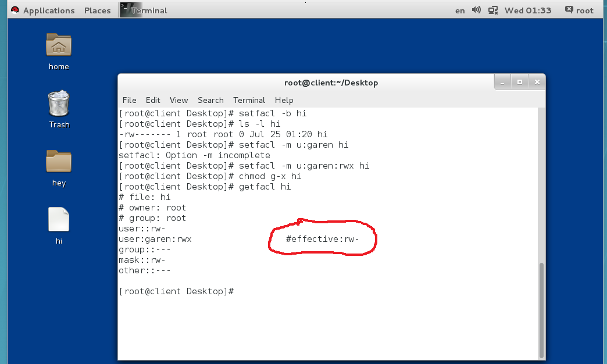The image size is (607, 364).
Task: Click the '#effective:rw-' text
Action: [x=323, y=239]
